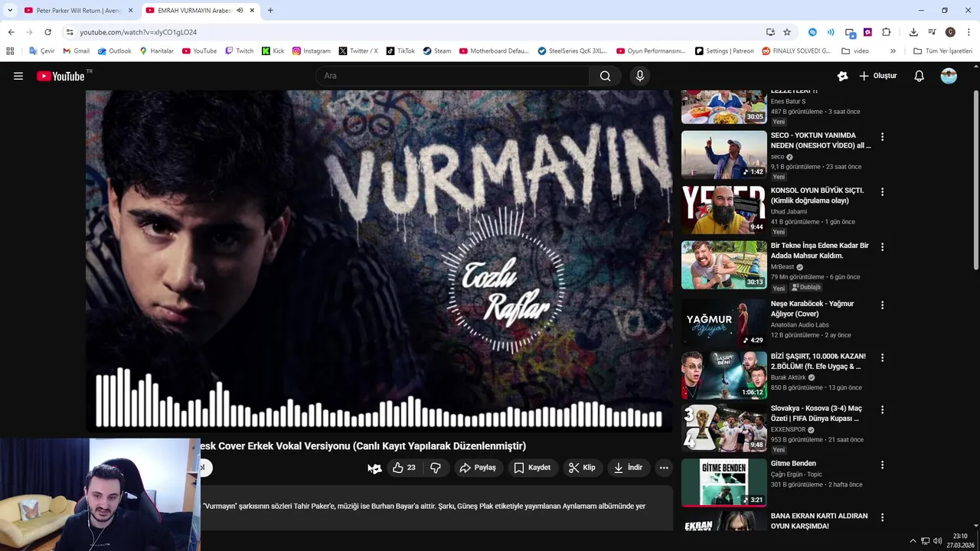Open the YouTube notifications bell
980x551 pixels.
[920, 76]
